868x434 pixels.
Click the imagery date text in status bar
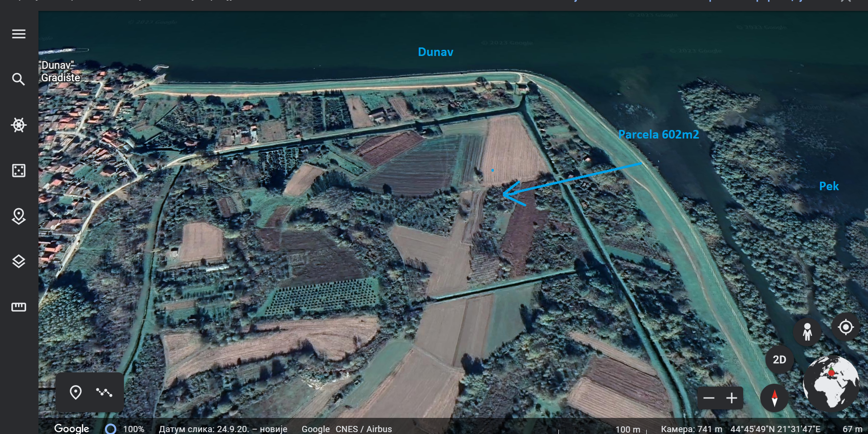pyautogui.click(x=223, y=429)
